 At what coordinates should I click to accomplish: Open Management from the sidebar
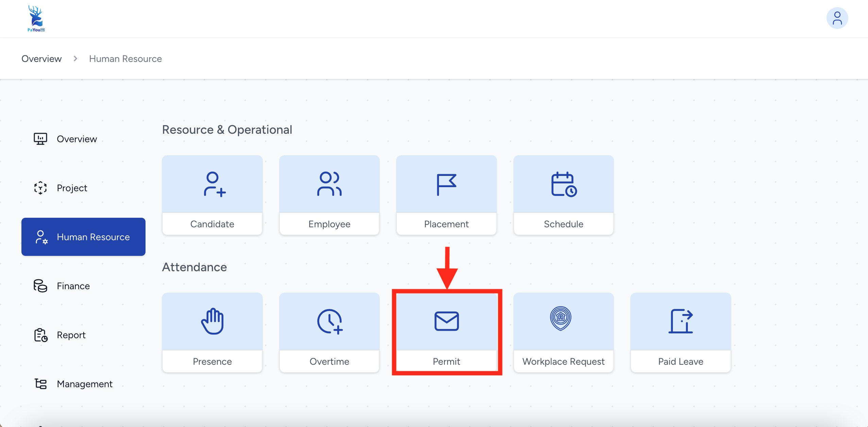[84, 384]
